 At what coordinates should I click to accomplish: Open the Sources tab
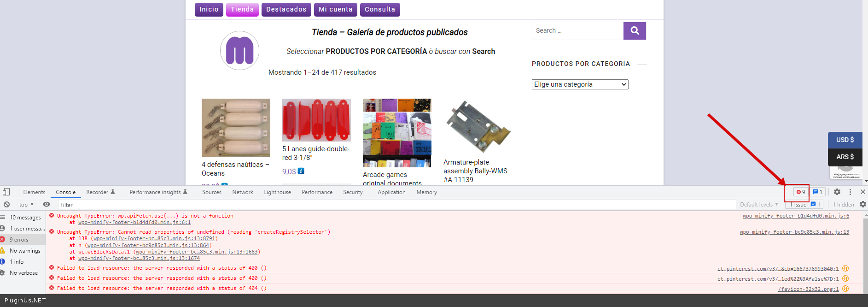tap(212, 192)
